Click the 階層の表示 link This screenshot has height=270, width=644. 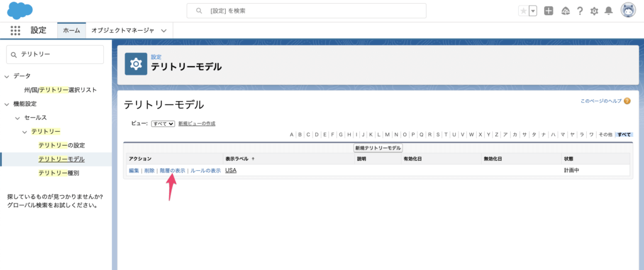tap(172, 171)
